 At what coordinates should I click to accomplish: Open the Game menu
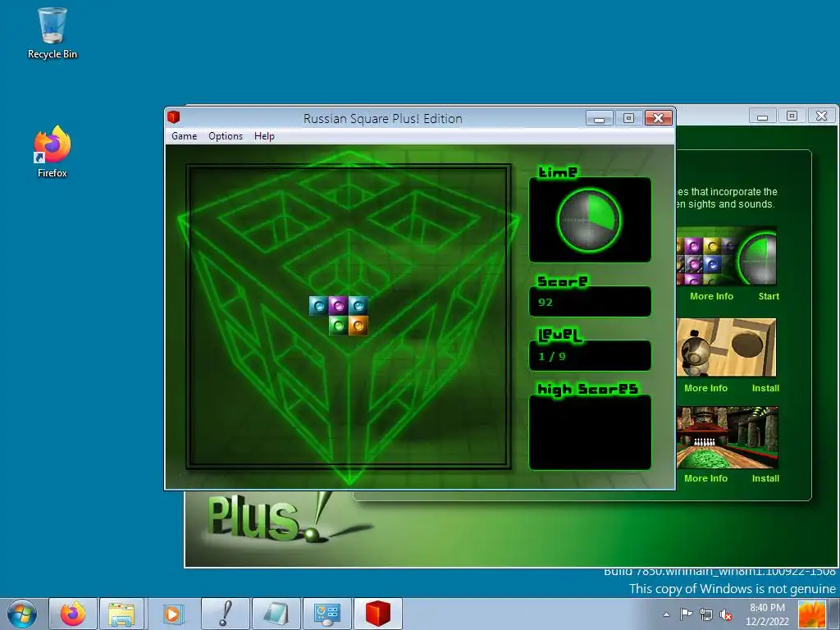tap(184, 136)
